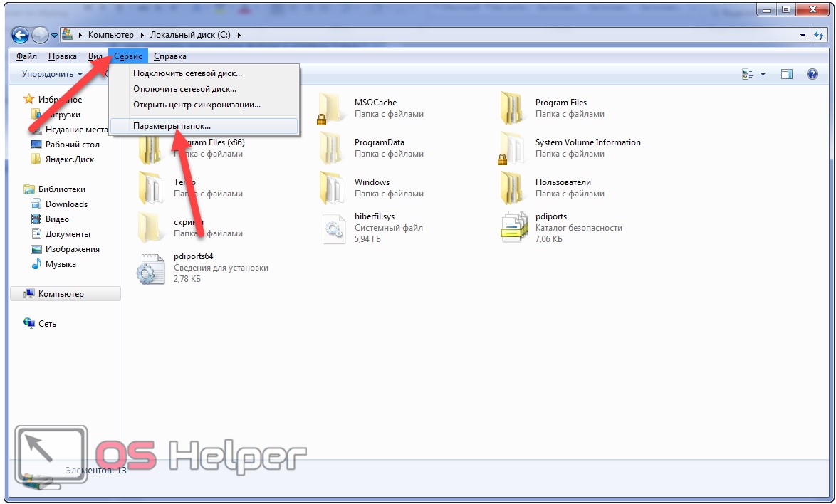Select Документы library in sidebar
This screenshot has height=504, width=836.
(68, 234)
